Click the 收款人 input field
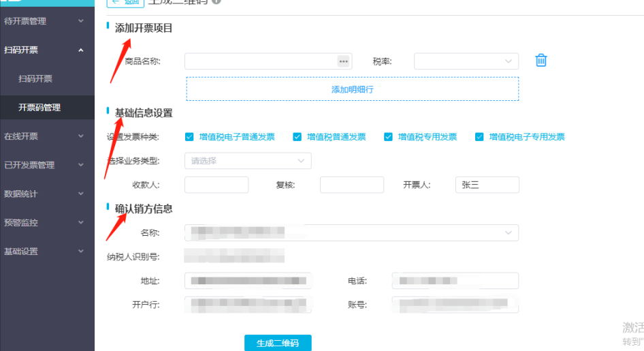This screenshot has height=351, width=644. [x=216, y=185]
